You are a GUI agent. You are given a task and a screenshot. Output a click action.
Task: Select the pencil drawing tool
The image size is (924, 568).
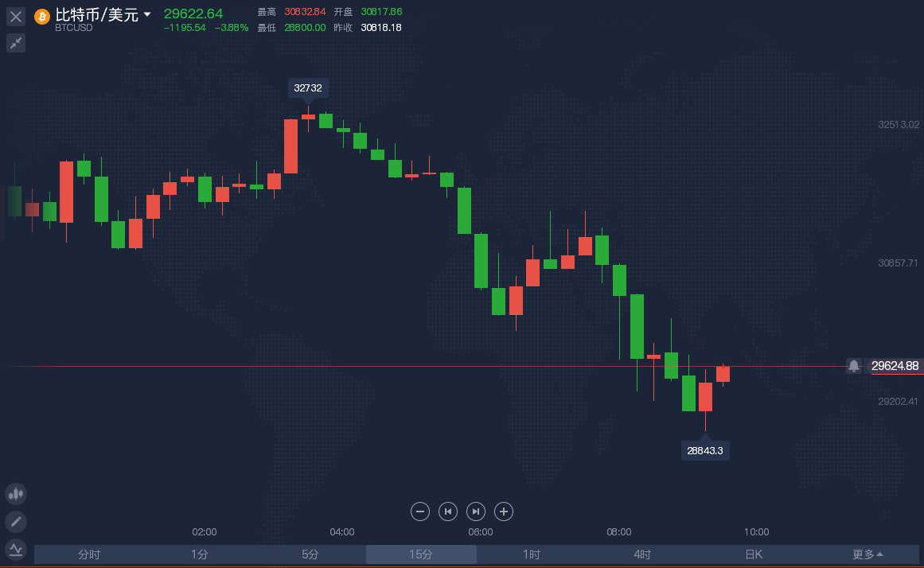point(16,521)
